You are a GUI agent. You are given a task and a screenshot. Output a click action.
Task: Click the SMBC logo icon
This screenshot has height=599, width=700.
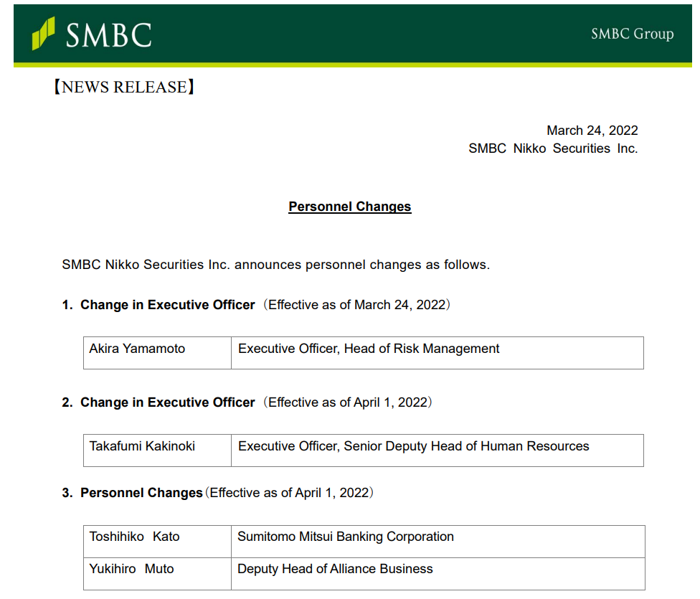(43, 34)
